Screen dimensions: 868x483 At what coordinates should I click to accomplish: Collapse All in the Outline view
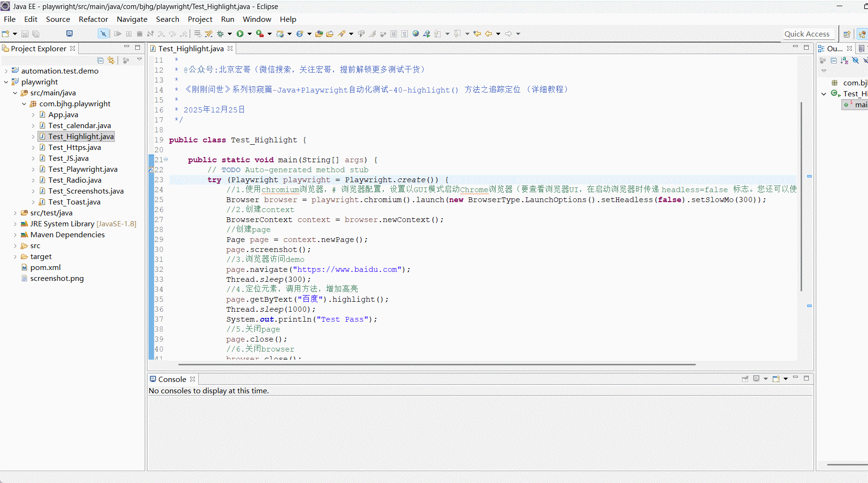coord(833,60)
